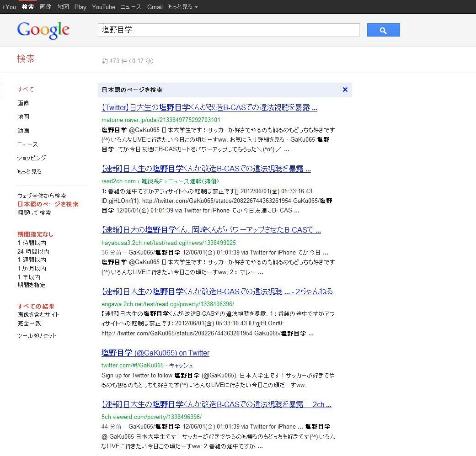Open the result ending with 2ちゃんねる

217,291
